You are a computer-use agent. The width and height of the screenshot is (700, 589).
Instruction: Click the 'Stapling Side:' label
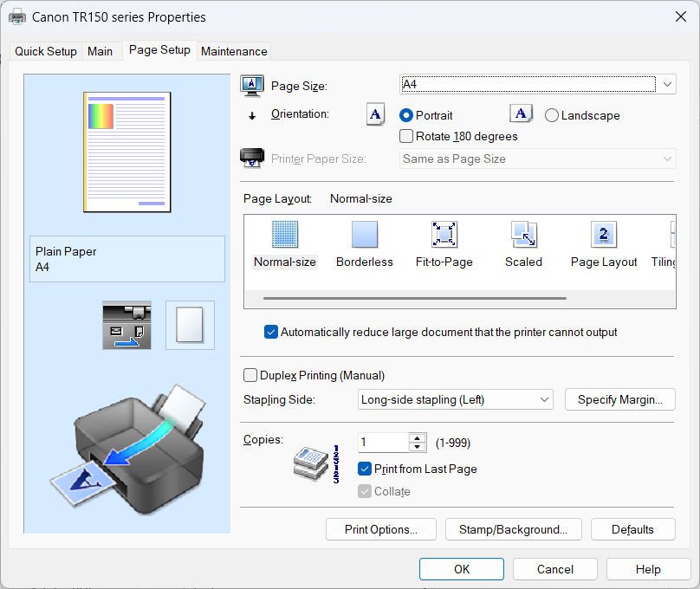(279, 399)
